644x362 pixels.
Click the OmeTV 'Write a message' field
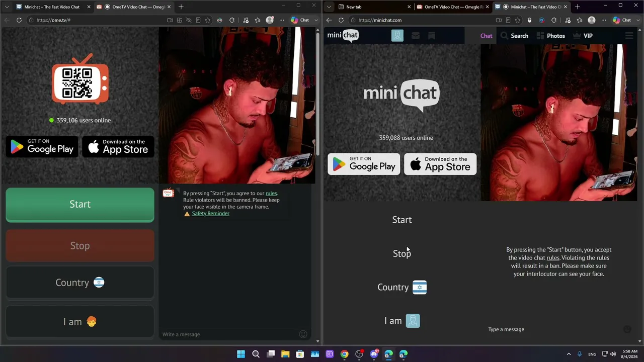coord(229,334)
